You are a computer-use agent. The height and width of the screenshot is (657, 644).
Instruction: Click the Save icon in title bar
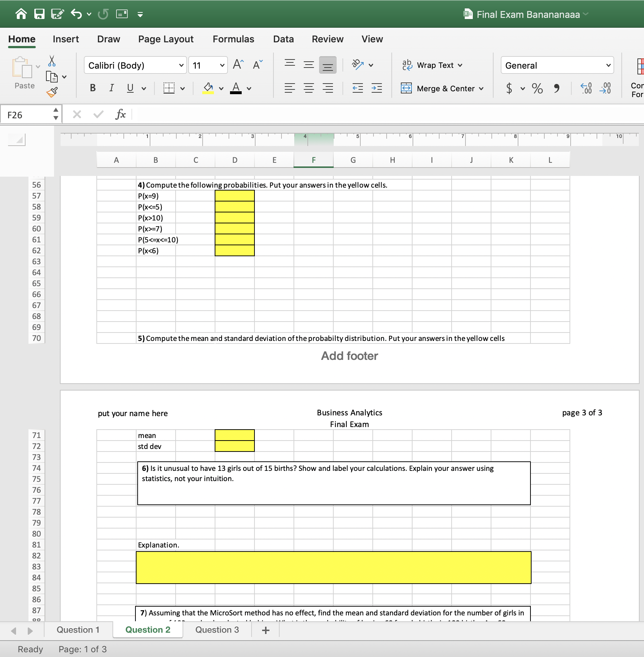(39, 14)
